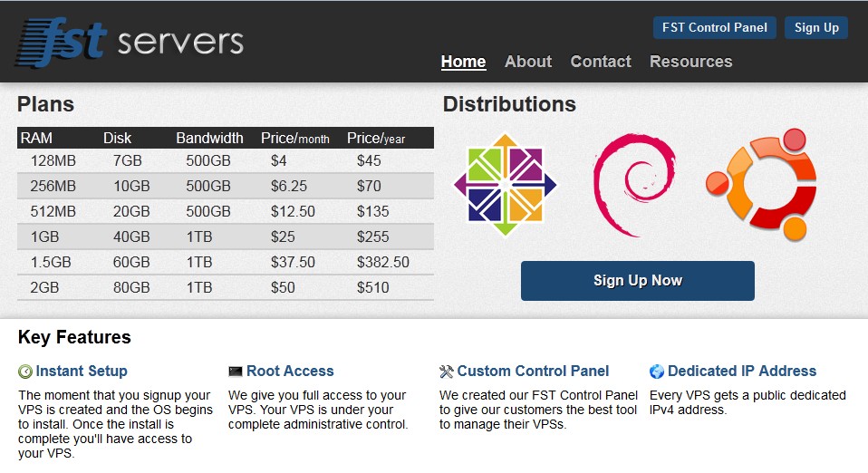Go to the About page
The image size is (868, 473).
coord(528,62)
